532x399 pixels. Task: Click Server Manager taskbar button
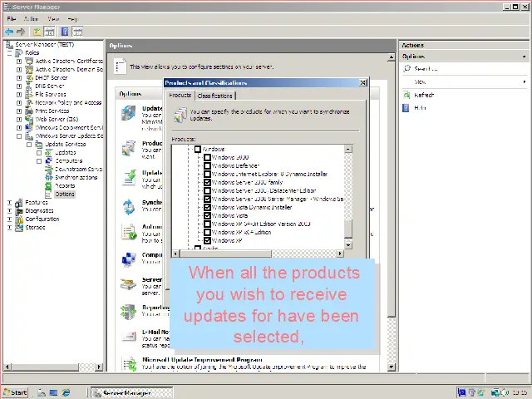(133, 393)
